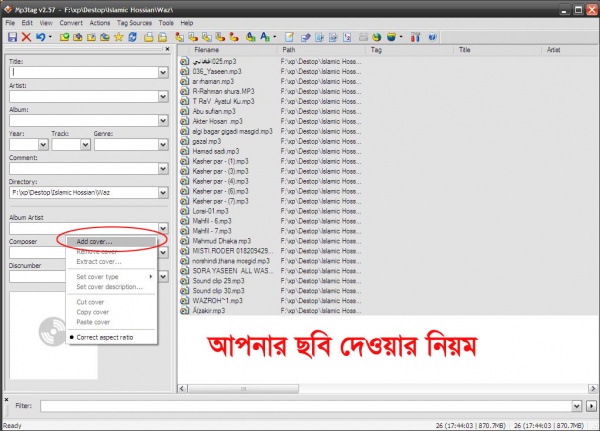This screenshot has height=431, width=600.
Task: Open Help with the blue question mark icon
Action: click(x=432, y=37)
